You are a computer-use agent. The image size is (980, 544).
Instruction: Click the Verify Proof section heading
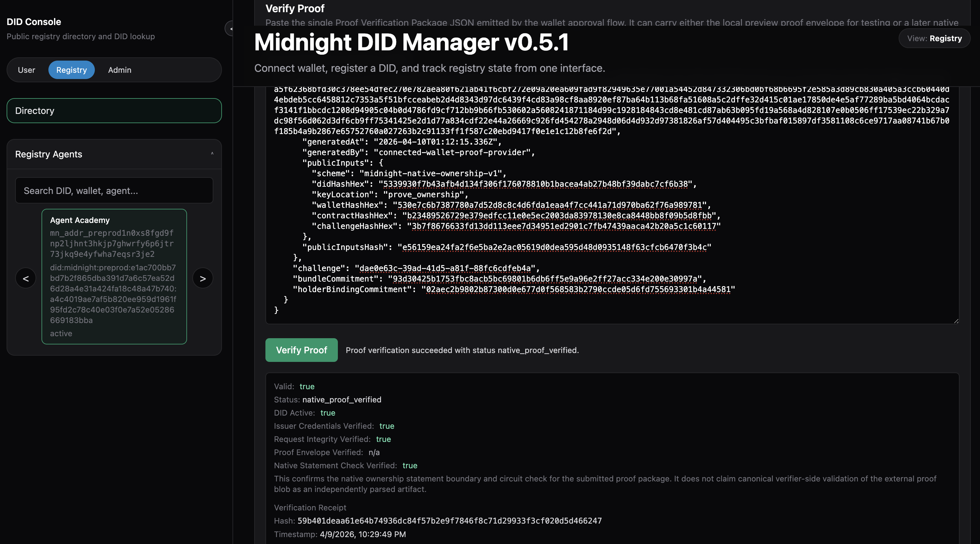coord(295,8)
